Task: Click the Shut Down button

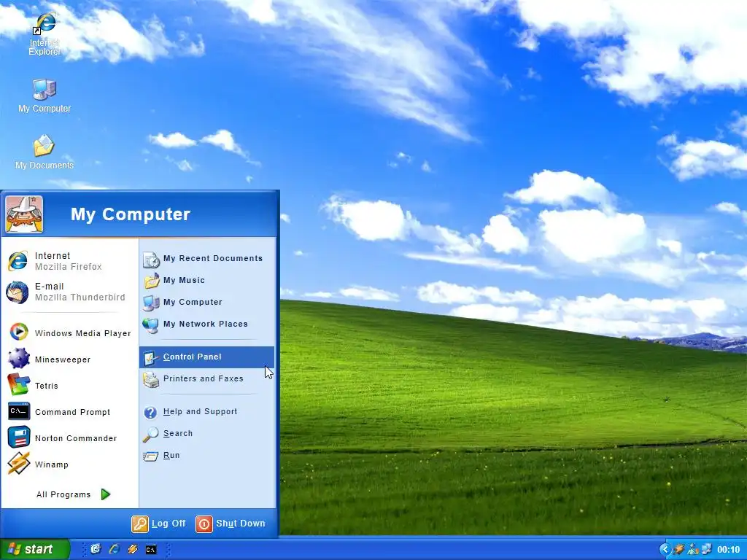Action: click(231, 524)
